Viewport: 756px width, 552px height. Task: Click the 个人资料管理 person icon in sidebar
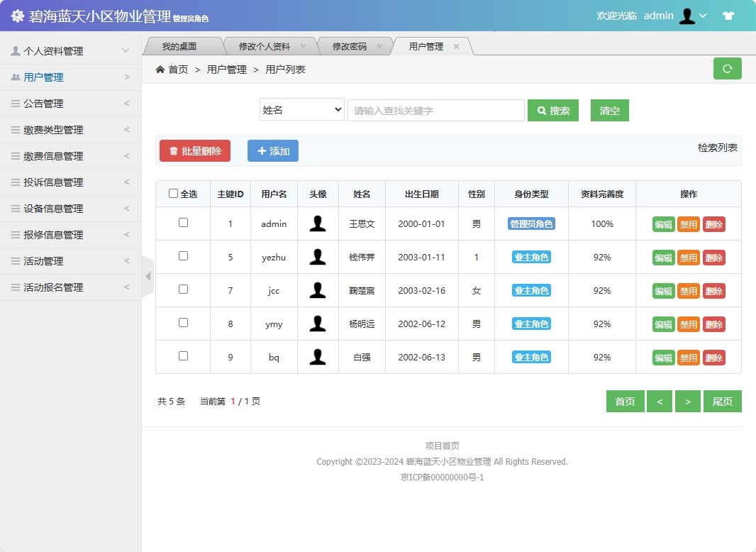pyautogui.click(x=16, y=50)
